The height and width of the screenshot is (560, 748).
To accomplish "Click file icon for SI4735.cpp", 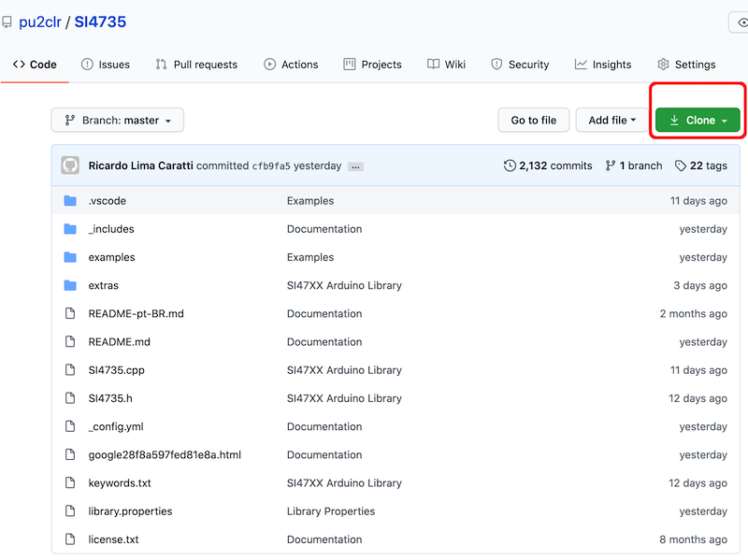I will coord(70,369).
